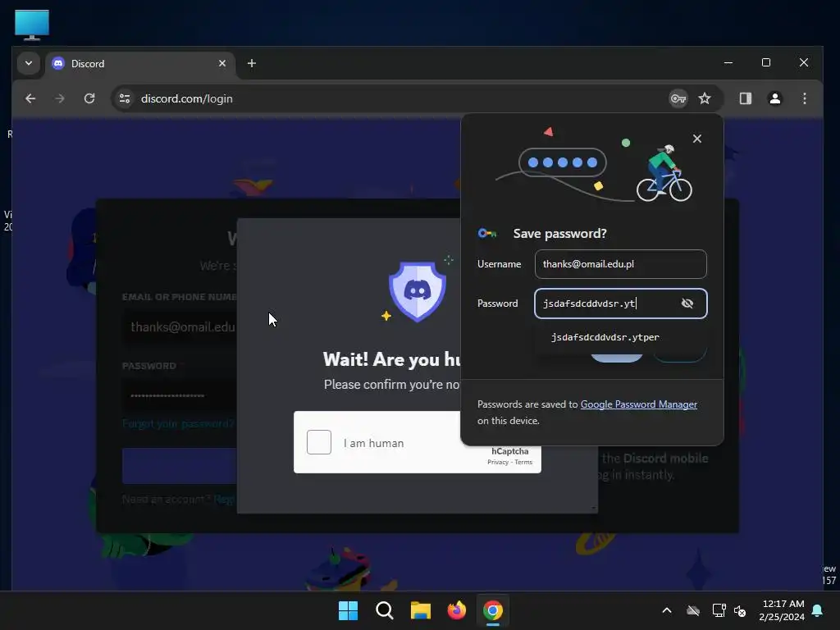Viewport: 840px width, 630px height.
Task: Open Chrome side panel icon
Action: coord(745,98)
